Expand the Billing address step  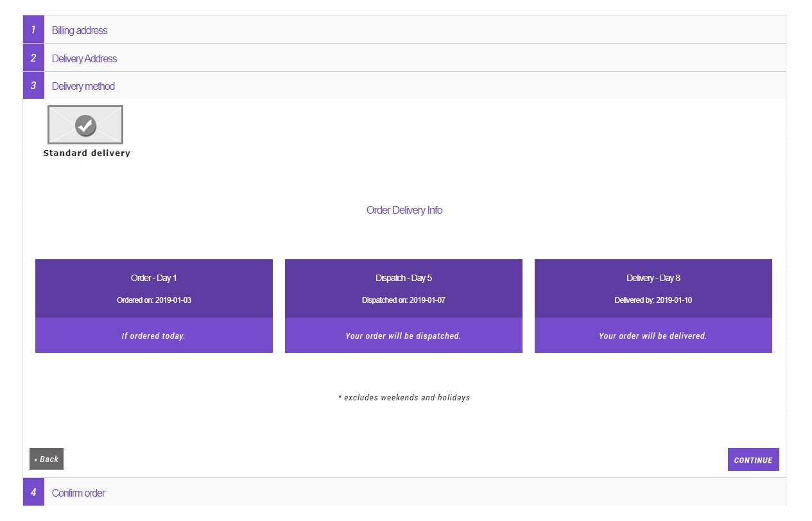coord(404,30)
